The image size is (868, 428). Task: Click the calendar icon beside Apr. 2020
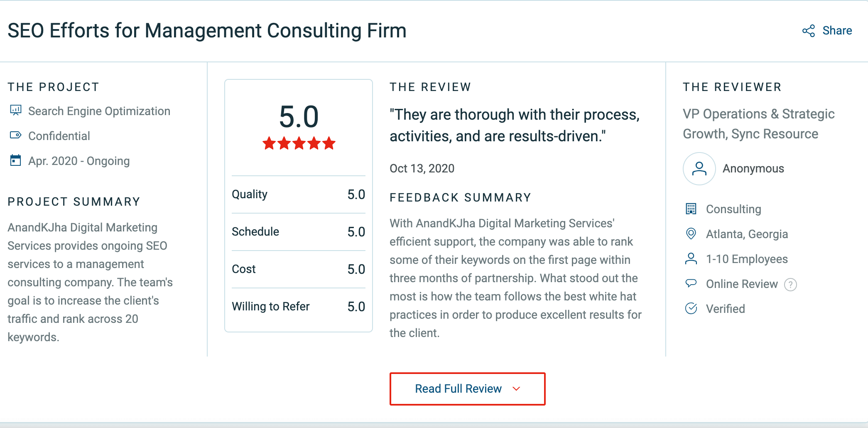(15, 160)
